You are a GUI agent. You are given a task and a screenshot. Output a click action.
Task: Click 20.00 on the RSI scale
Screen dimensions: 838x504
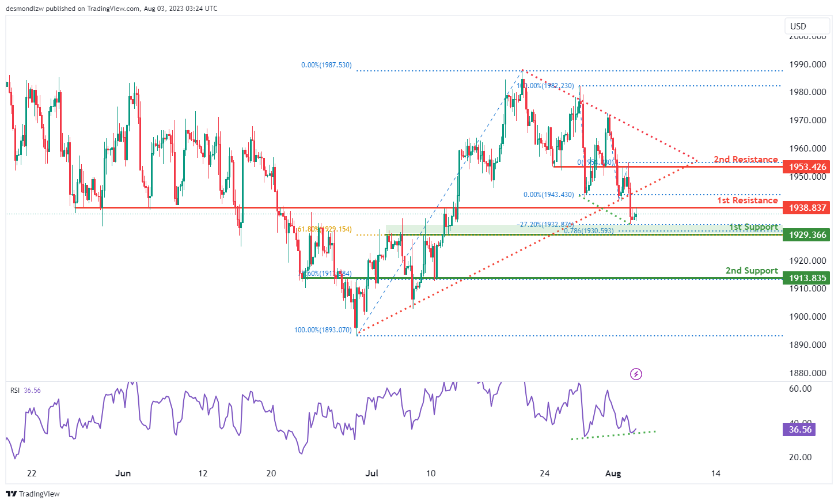(x=800, y=457)
